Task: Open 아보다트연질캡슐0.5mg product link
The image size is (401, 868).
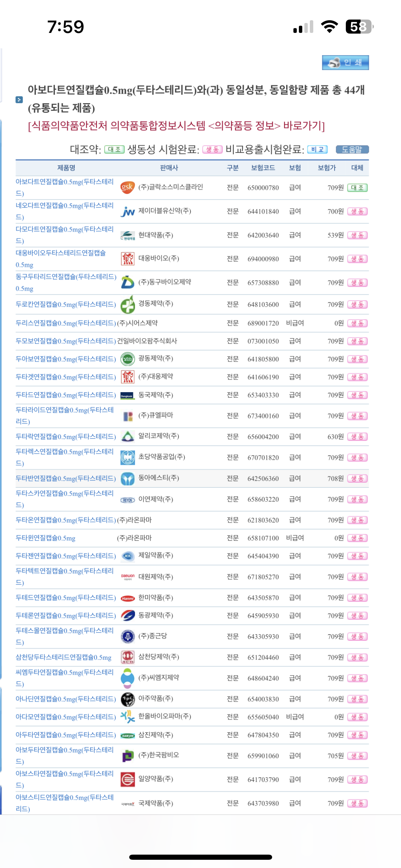Action: coord(65,187)
